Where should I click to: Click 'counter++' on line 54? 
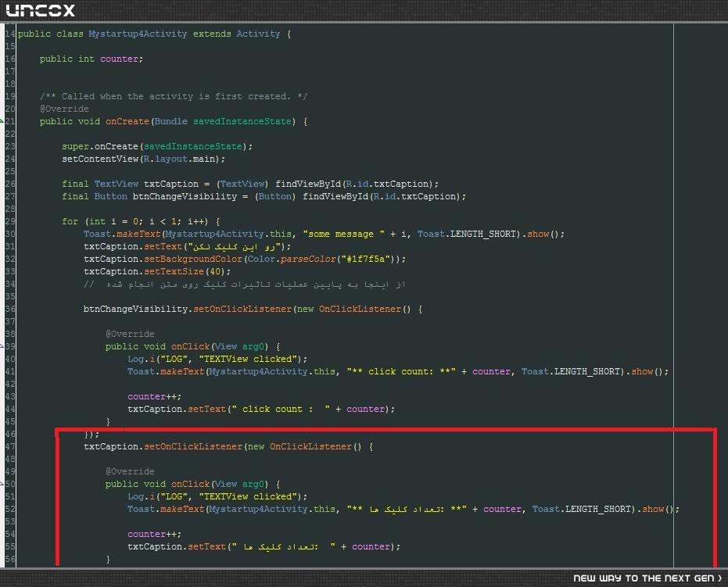click(152, 534)
